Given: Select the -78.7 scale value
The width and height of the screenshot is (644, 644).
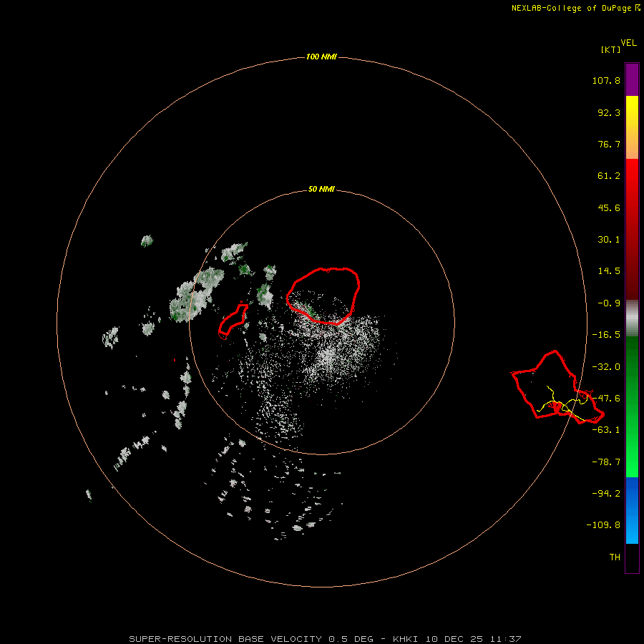Looking at the screenshot, I should 606,462.
